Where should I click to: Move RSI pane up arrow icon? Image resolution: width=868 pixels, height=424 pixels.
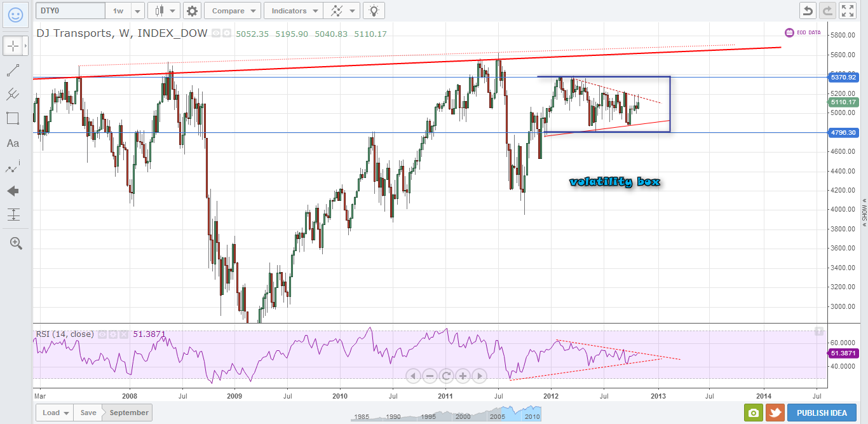[820, 331]
